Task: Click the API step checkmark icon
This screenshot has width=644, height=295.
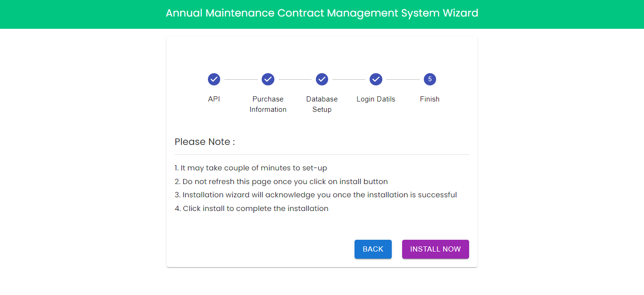Action: click(214, 79)
